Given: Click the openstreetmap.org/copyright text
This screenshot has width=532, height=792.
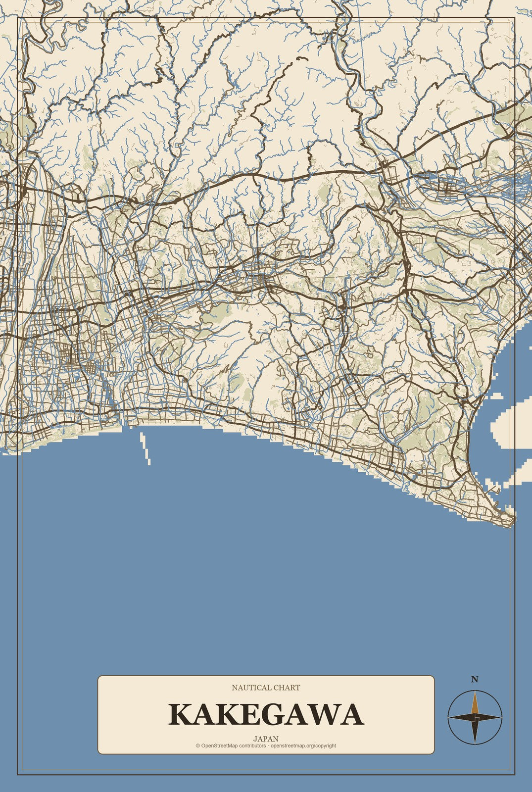Looking at the screenshot, I should (x=303, y=745).
